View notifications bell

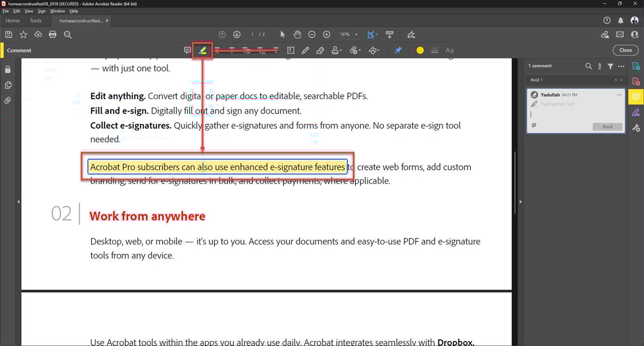[621, 21]
